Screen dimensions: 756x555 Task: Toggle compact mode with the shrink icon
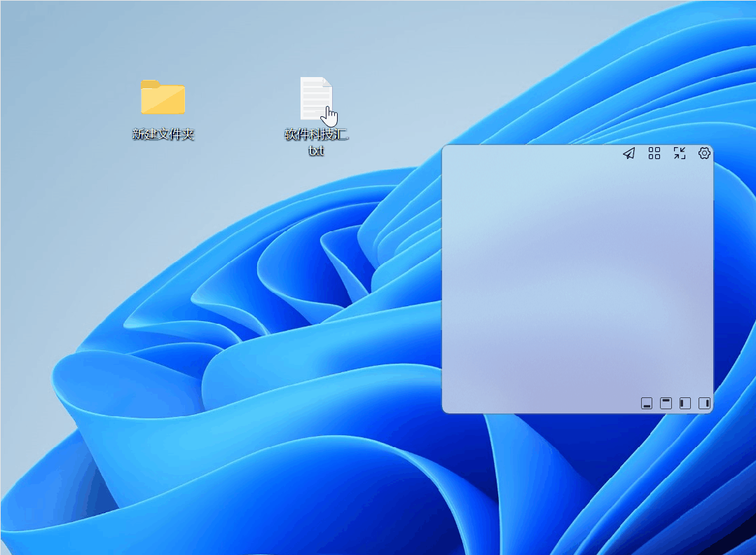(x=678, y=153)
